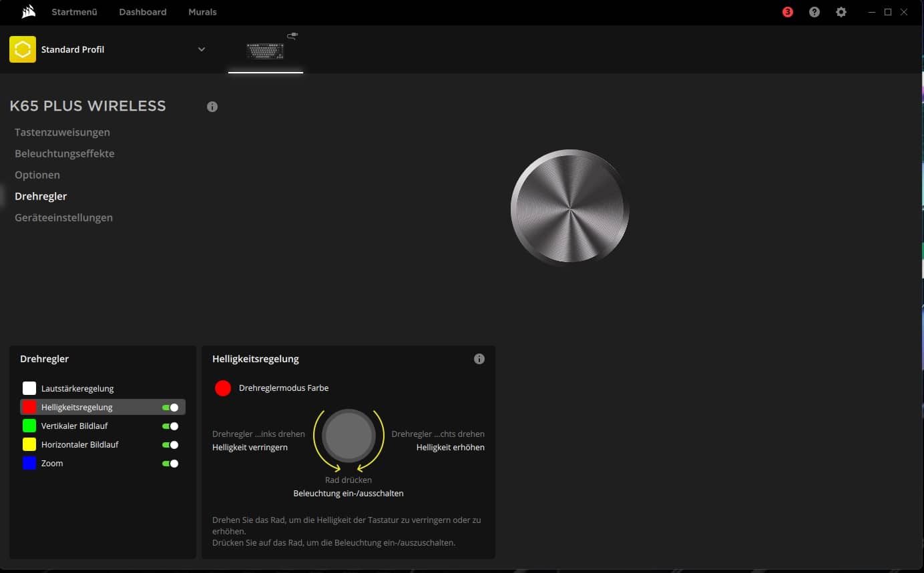Open the settings gear icon
The height and width of the screenshot is (573, 924).
[841, 12]
